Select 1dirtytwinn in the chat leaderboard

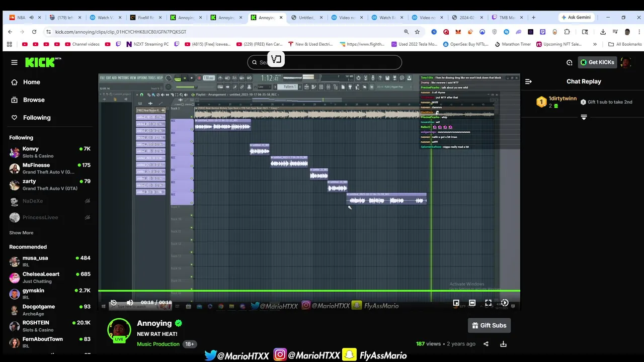(562, 99)
